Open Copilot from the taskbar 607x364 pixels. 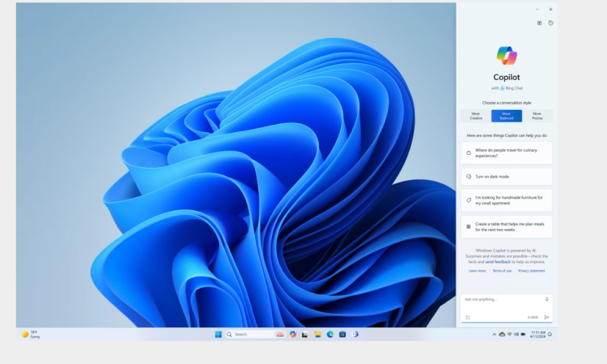coord(293,334)
